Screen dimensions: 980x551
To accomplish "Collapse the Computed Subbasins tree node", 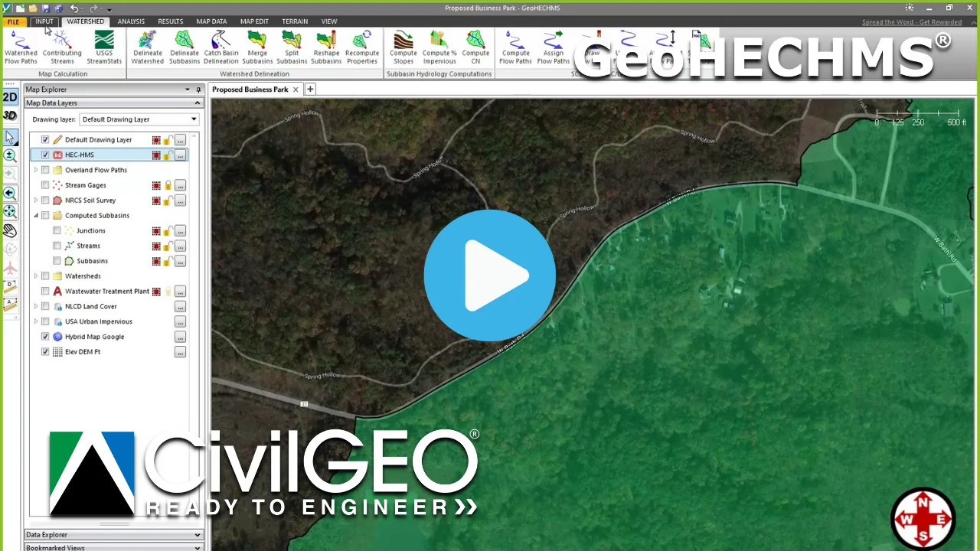I will [36, 215].
